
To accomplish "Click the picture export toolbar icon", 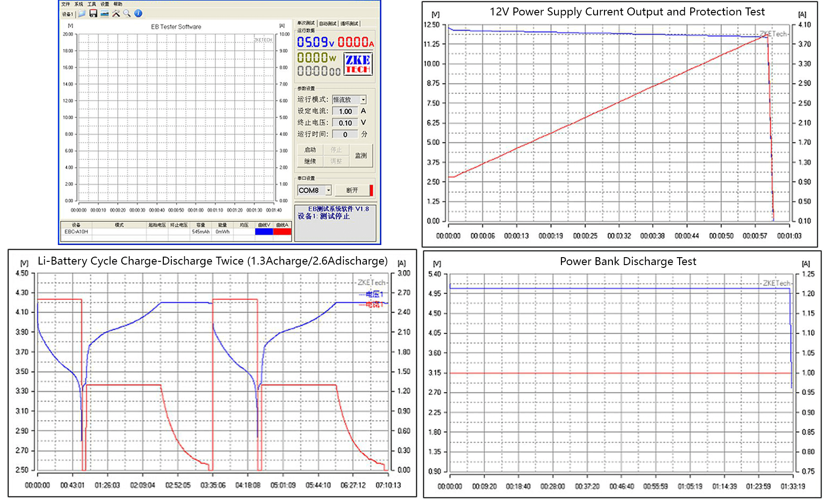I will coord(105,14).
